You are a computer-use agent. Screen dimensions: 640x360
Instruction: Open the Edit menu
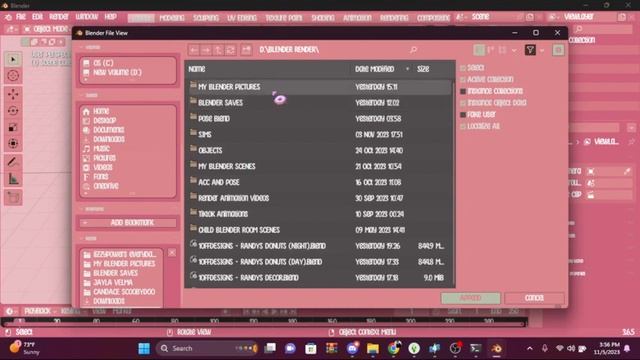[37, 17]
